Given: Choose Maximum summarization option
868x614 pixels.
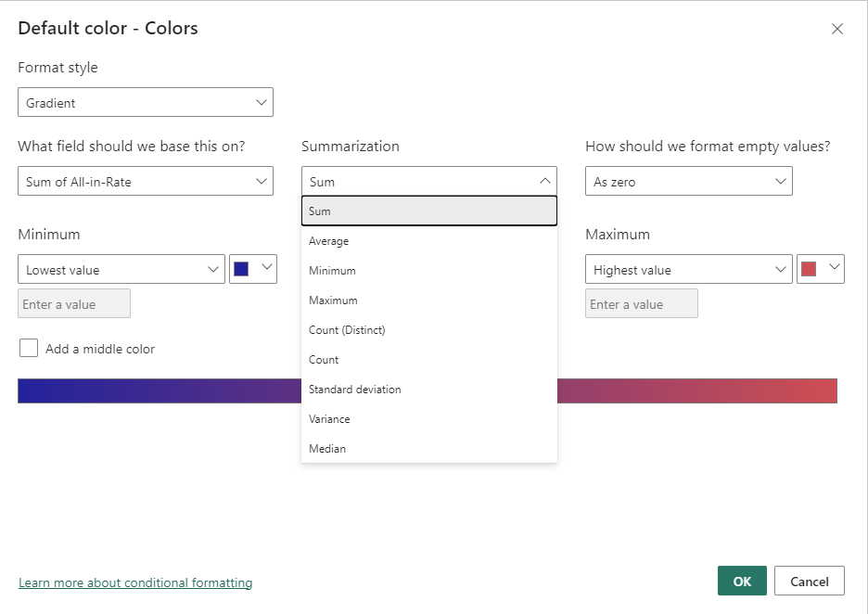Looking at the screenshot, I should [429, 301].
